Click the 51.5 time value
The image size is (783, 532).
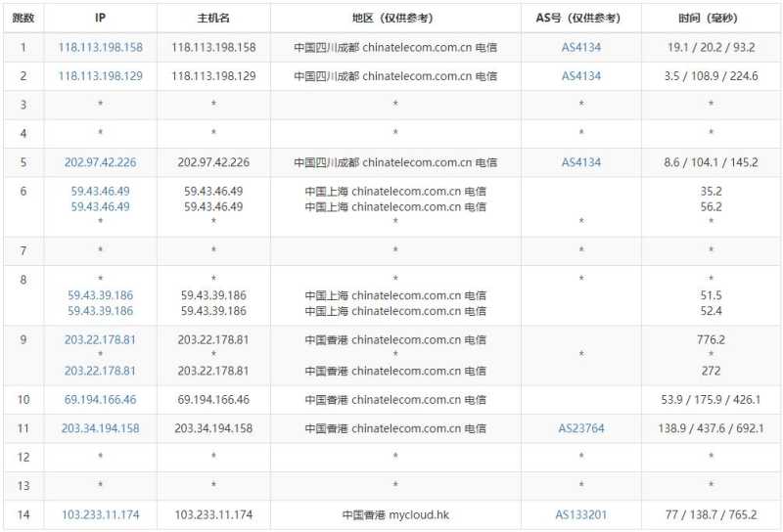(712, 295)
